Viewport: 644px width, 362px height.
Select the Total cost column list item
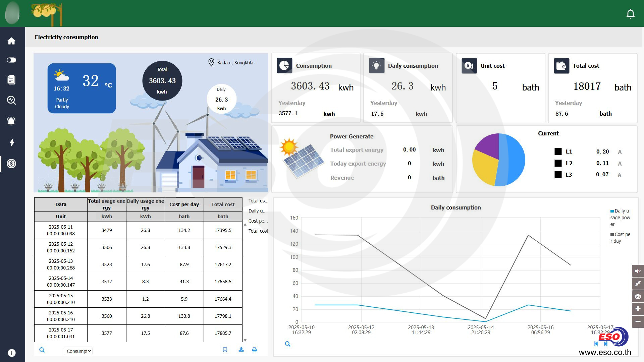(x=258, y=231)
